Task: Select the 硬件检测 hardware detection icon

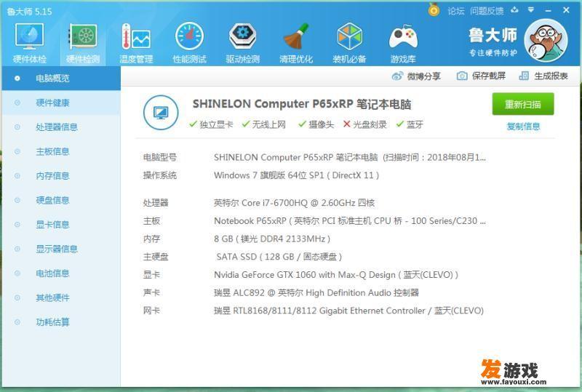Action: click(83, 43)
